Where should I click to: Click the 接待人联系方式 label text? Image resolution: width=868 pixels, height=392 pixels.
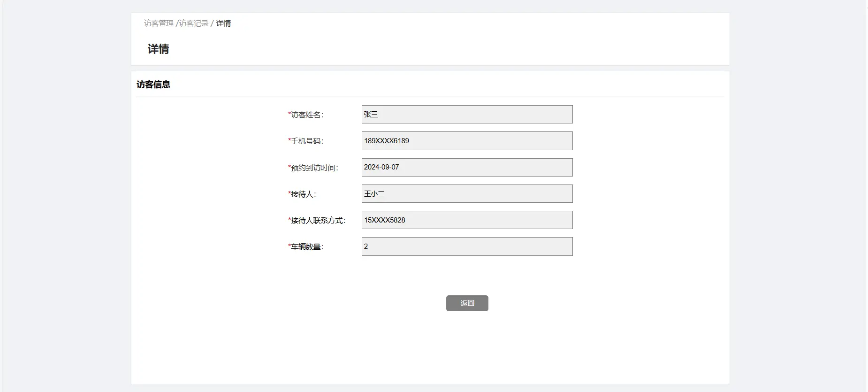point(318,221)
